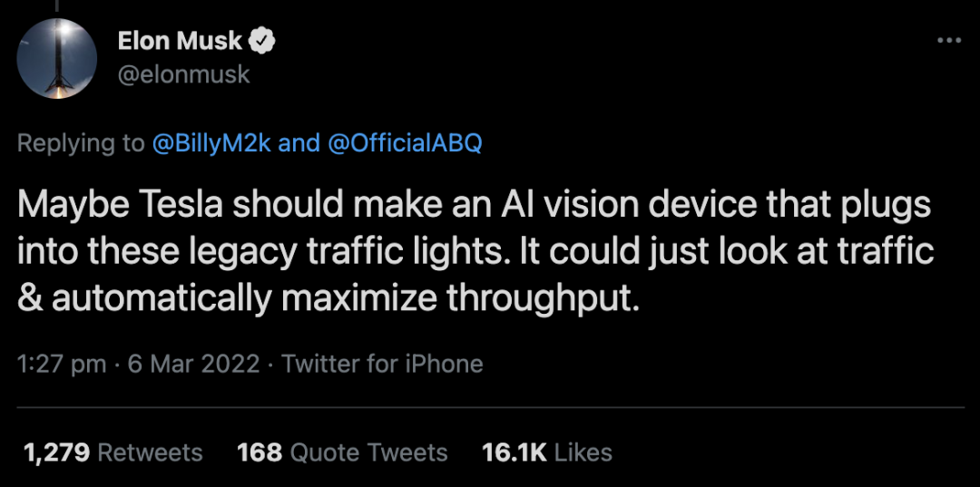Viewport: 980px width, 487px height.
Task: Click the blue verified badge
Action: coord(264,41)
